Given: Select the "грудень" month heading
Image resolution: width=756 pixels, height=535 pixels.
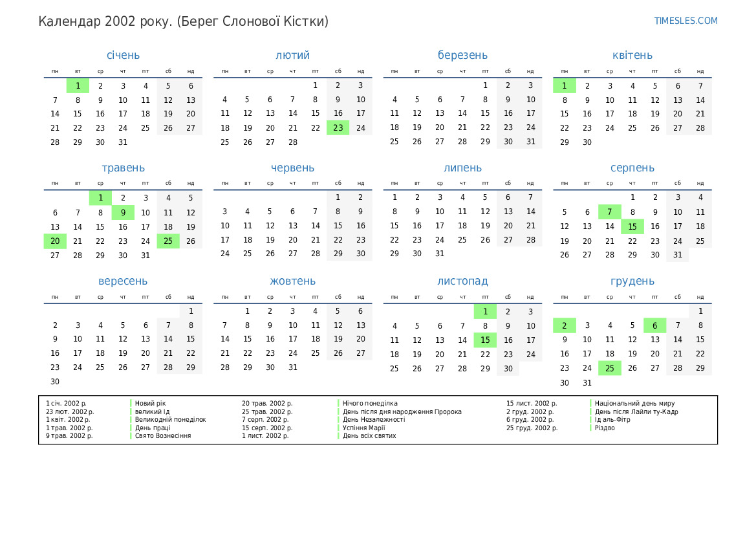Looking at the screenshot, I should [632, 281].
